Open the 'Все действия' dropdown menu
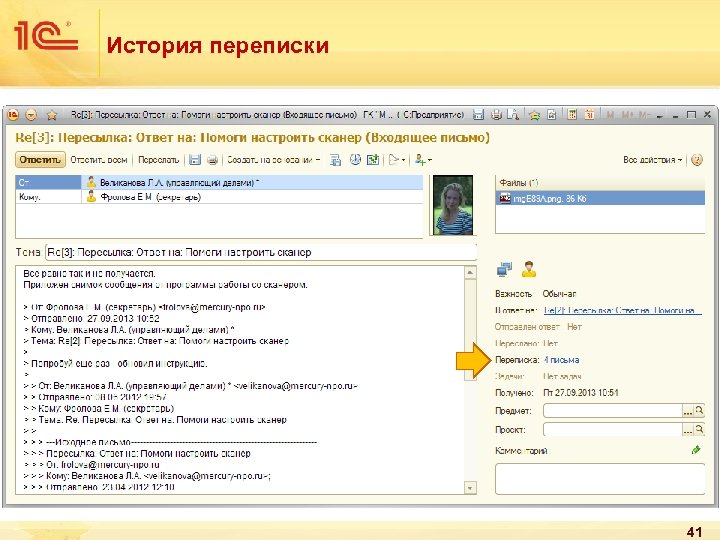720x540 pixels. pyautogui.click(x=652, y=160)
